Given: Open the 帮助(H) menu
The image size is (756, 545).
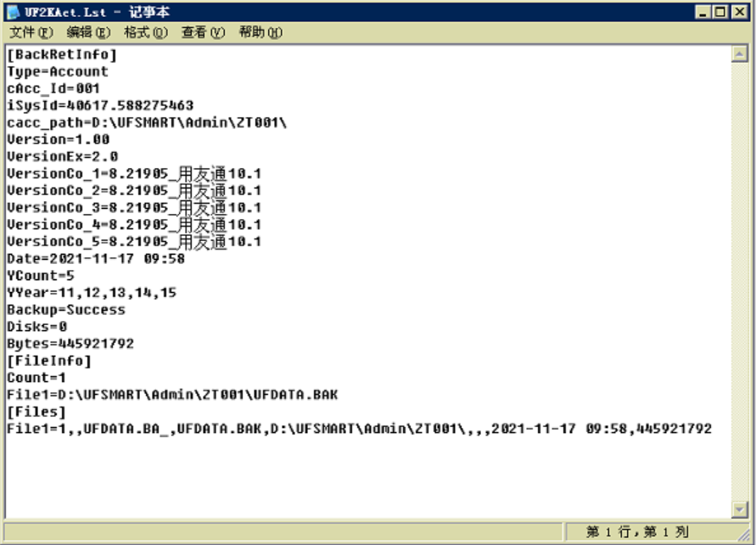Looking at the screenshot, I should 260,32.
